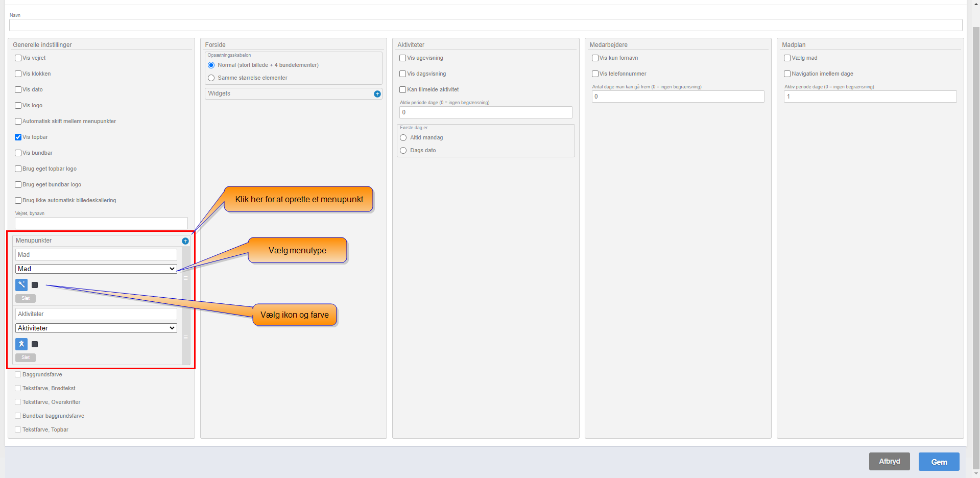Image resolution: width=980 pixels, height=478 pixels.
Task: Click the Vejret, bynavn input field
Action: pyautogui.click(x=101, y=223)
